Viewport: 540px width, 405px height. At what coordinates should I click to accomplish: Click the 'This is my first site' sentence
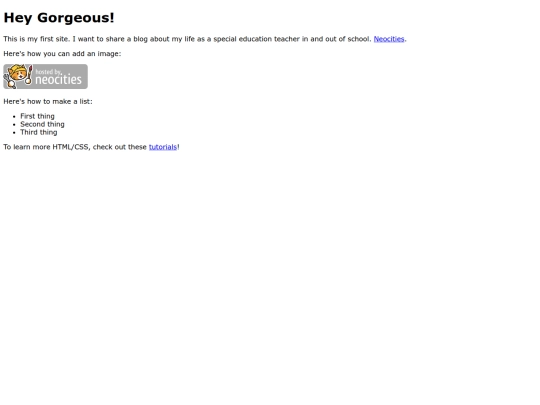tap(37, 39)
